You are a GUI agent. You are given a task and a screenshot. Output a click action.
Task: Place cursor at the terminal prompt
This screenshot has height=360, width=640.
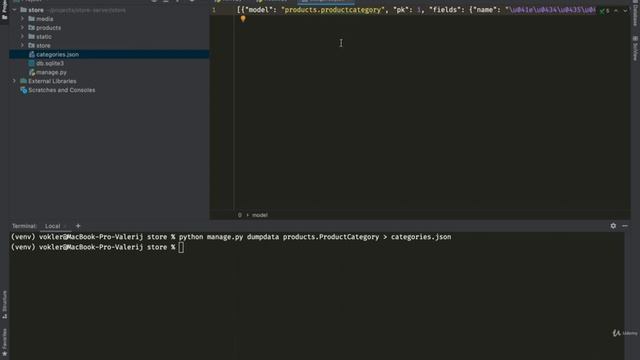[x=181, y=247]
